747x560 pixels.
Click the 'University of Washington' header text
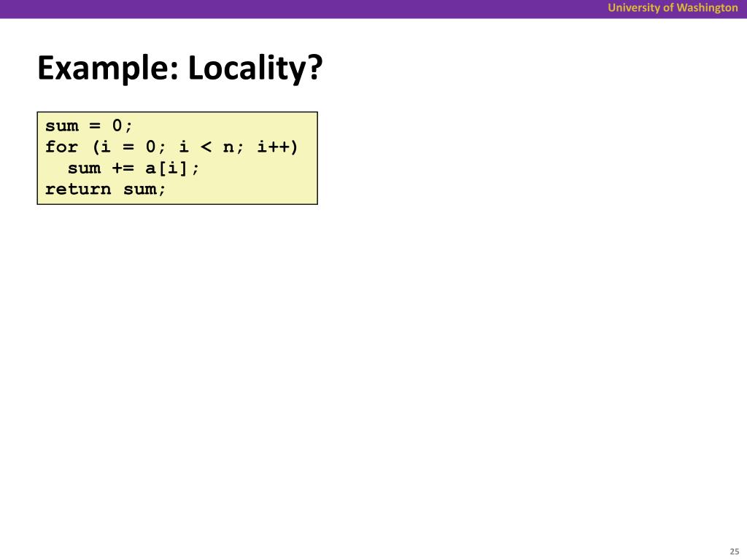673,7
